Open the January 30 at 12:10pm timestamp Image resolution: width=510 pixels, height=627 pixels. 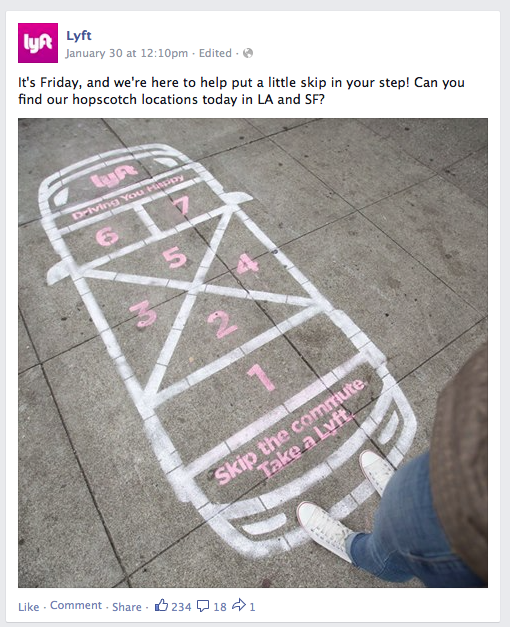(126, 53)
